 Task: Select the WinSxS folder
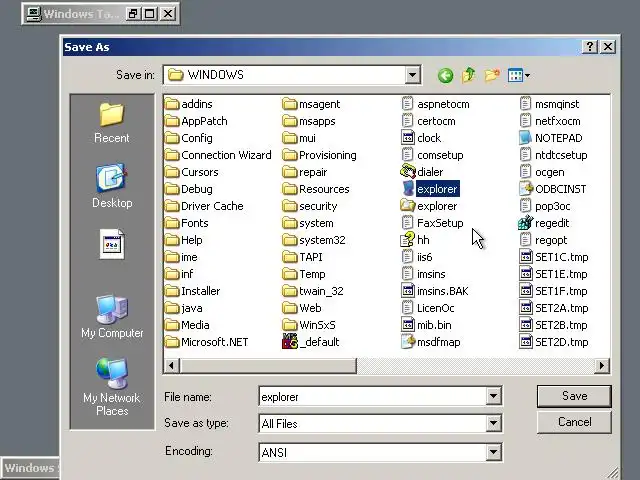point(309,325)
